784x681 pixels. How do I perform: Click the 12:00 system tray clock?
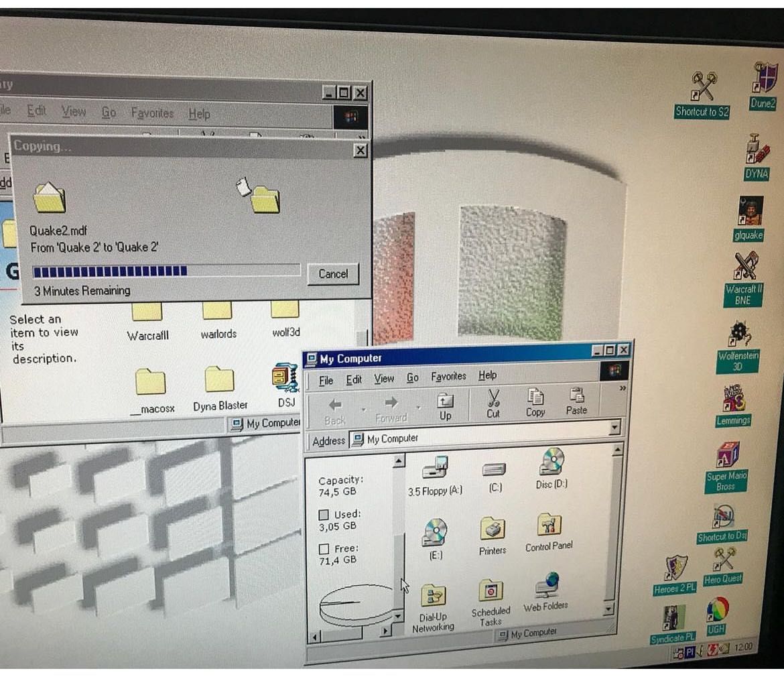pyautogui.click(x=744, y=647)
